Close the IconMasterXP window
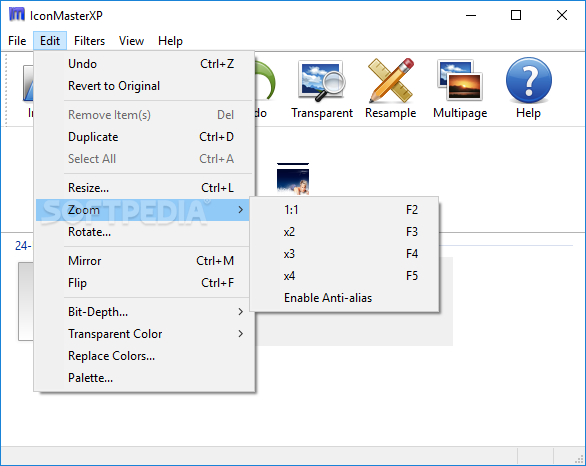Image resolution: width=586 pixels, height=466 pixels. (562, 15)
